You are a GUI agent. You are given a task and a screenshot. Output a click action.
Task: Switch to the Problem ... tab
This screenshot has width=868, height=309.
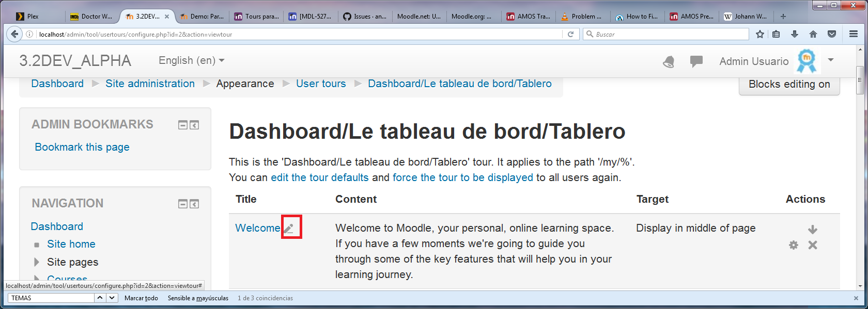582,17
